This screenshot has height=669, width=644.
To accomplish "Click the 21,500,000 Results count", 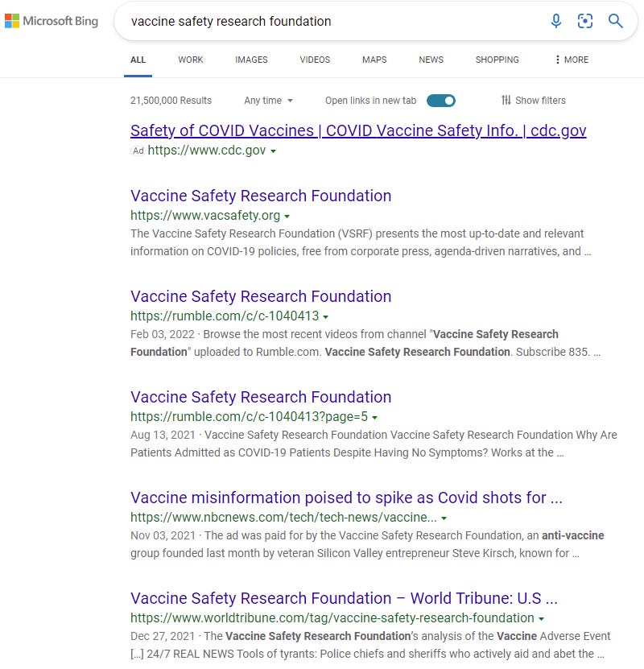I will 171,101.
